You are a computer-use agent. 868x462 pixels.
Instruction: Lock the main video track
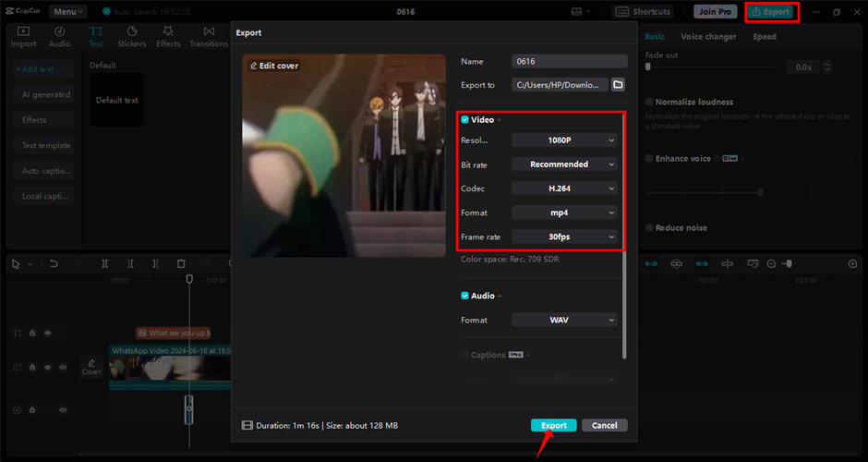pyautogui.click(x=32, y=367)
